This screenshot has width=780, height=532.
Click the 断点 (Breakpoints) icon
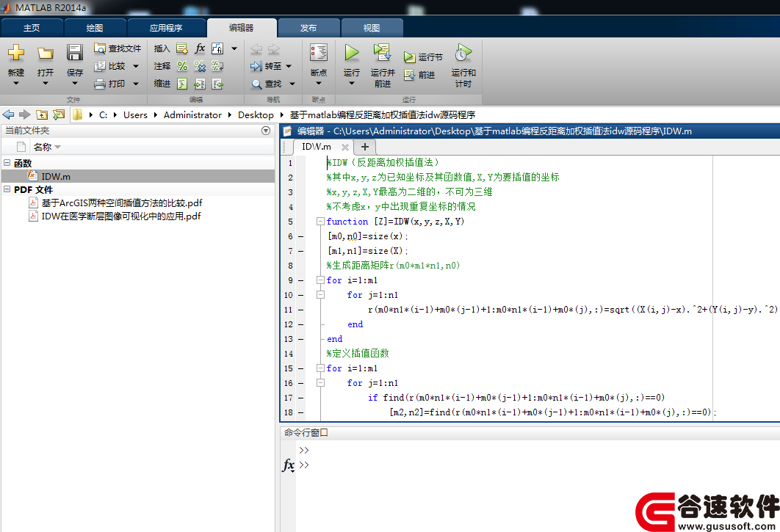[318, 52]
